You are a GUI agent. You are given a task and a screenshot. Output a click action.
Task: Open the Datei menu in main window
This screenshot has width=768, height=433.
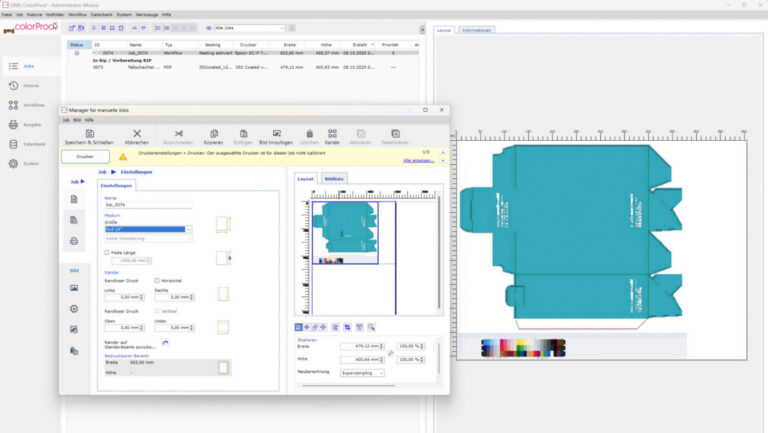tap(7, 15)
